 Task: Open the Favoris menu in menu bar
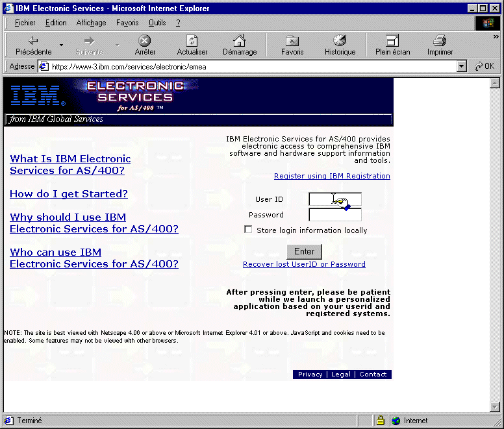point(127,23)
